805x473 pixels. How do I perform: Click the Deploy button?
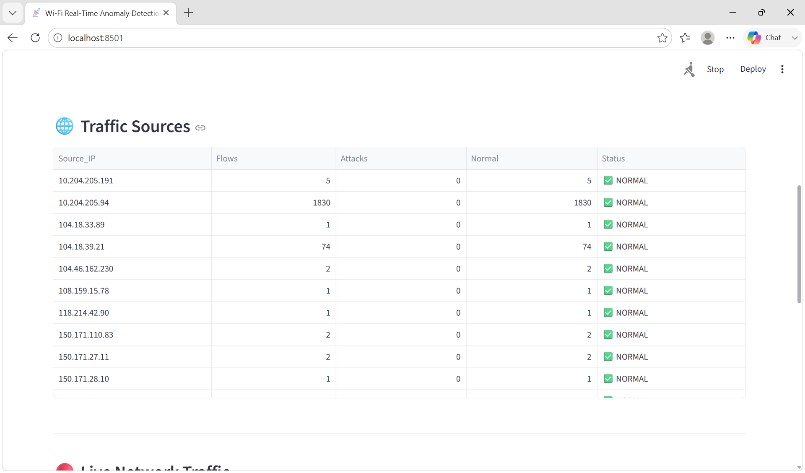[753, 69]
